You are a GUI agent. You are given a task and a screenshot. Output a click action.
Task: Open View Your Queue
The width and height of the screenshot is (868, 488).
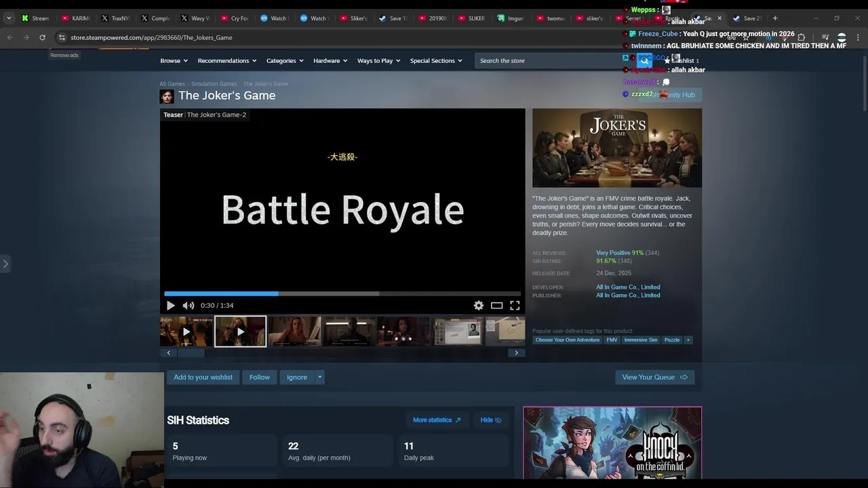[654, 378]
